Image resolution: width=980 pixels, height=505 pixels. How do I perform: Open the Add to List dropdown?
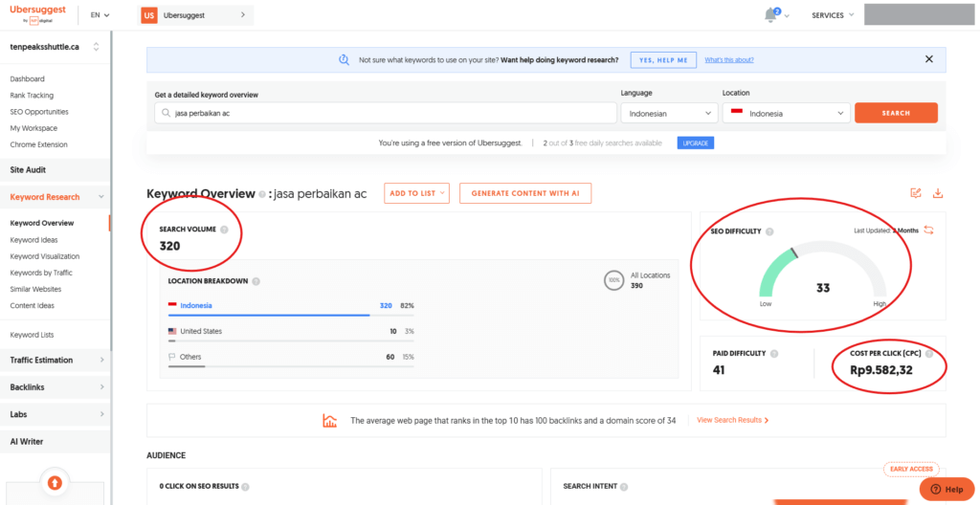417,193
